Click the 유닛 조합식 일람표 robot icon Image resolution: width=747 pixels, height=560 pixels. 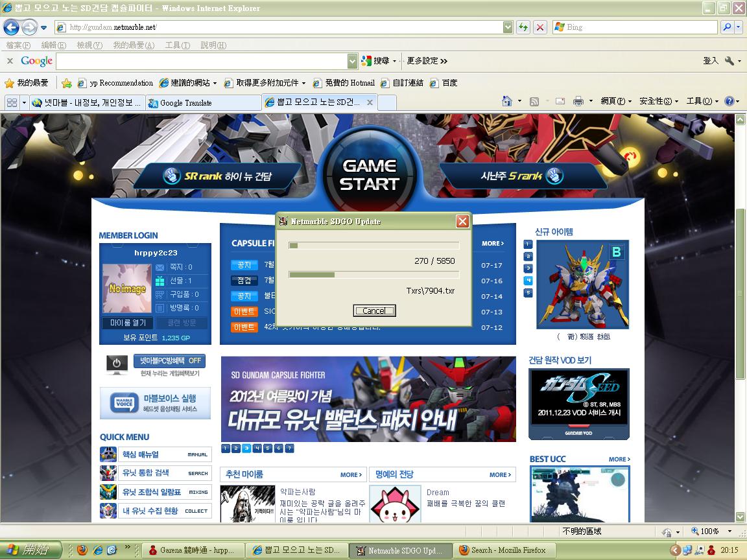(x=108, y=492)
